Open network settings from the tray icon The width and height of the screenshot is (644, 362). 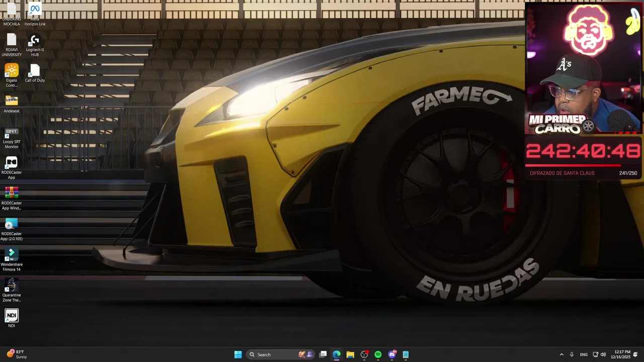pos(595,354)
